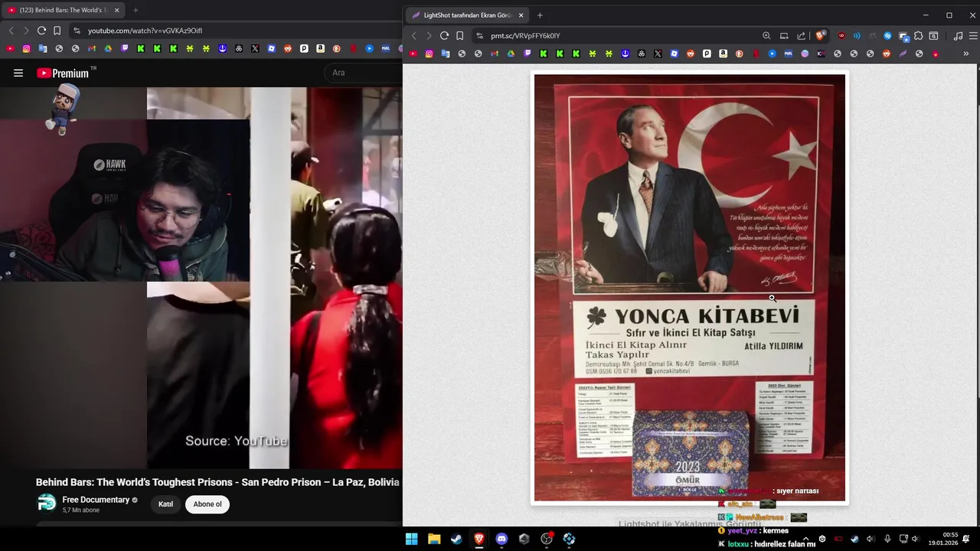Click the YouTube Ara search field
Image resolution: width=980 pixels, height=551 pixels.
[364, 73]
